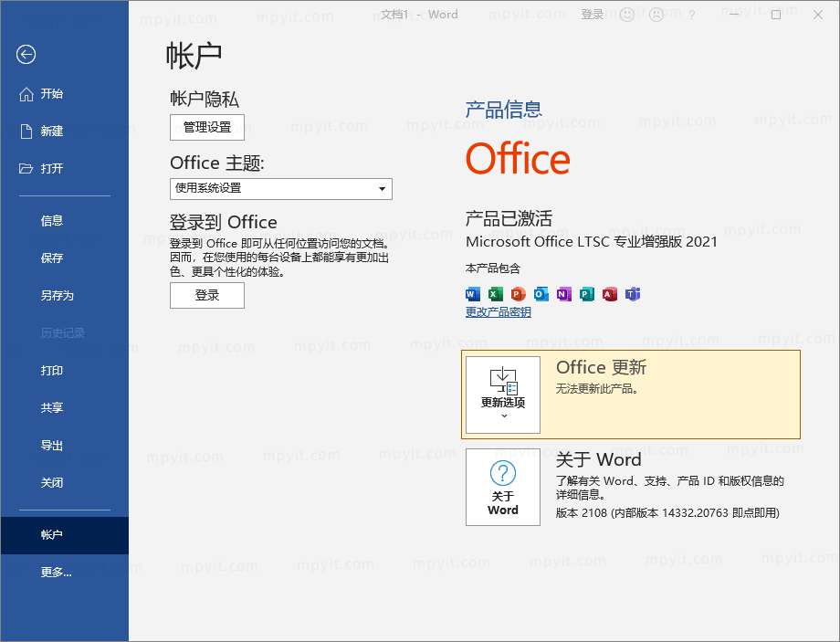Expand the 更新选项 button
Image resolution: width=840 pixels, height=642 pixels.
click(503, 395)
